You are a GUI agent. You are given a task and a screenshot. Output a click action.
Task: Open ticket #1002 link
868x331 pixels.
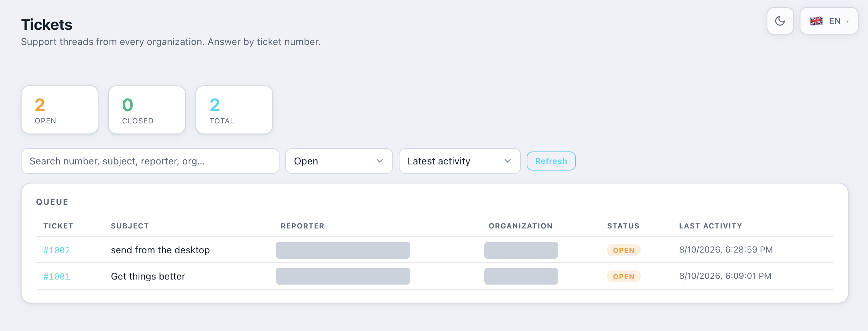click(x=57, y=250)
